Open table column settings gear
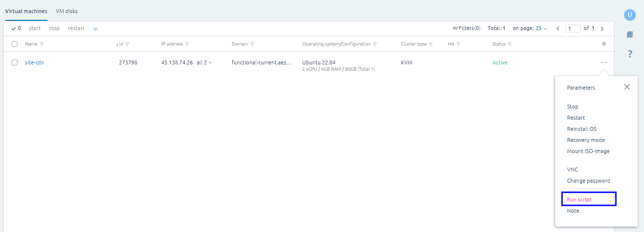Screen dimensions: 644x232 pyautogui.click(x=604, y=44)
